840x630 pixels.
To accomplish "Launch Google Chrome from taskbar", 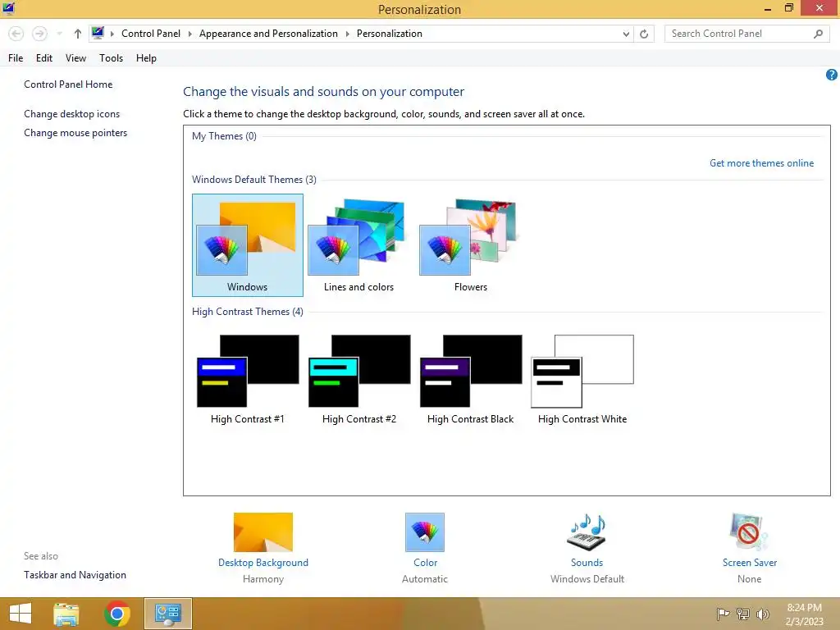I will pos(116,614).
